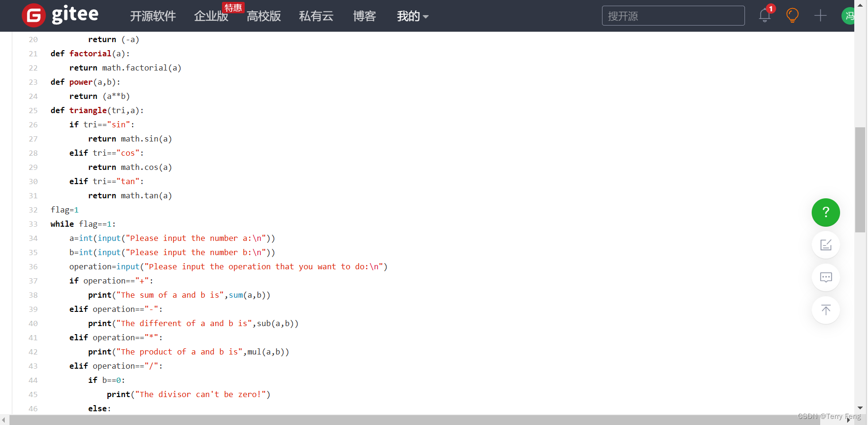Open the 高校版 page
The height and width of the screenshot is (425, 868).
pyautogui.click(x=264, y=16)
